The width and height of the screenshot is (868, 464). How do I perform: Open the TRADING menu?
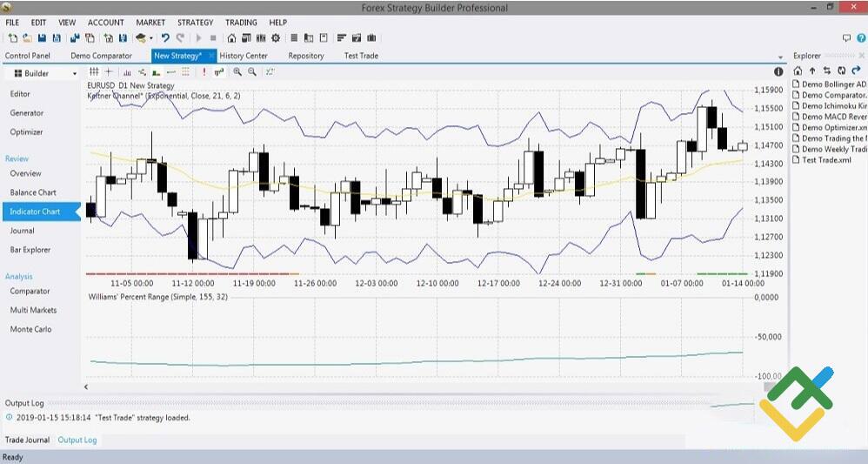pos(241,23)
